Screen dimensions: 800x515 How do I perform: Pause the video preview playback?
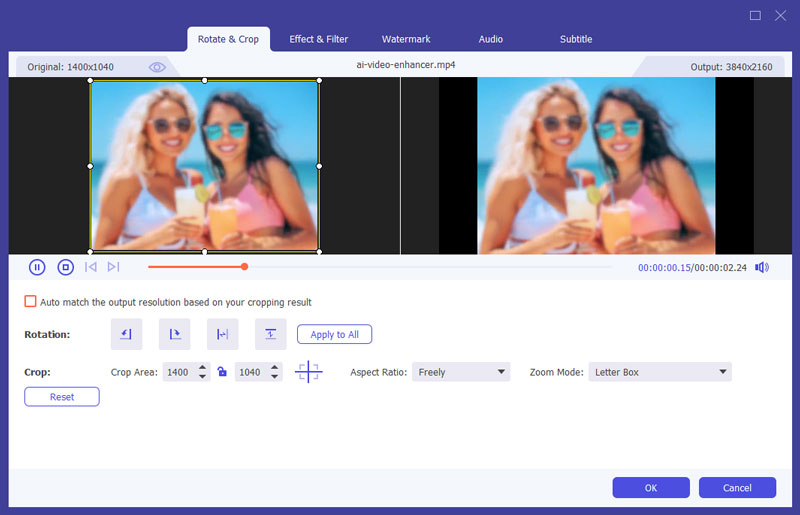pyautogui.click(x=37, y=267)
